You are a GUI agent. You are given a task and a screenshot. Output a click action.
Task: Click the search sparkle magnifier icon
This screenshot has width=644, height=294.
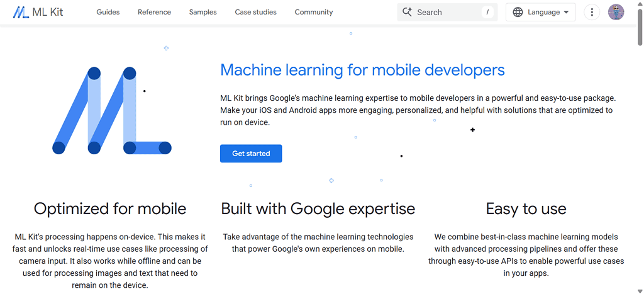coord(407,12)
